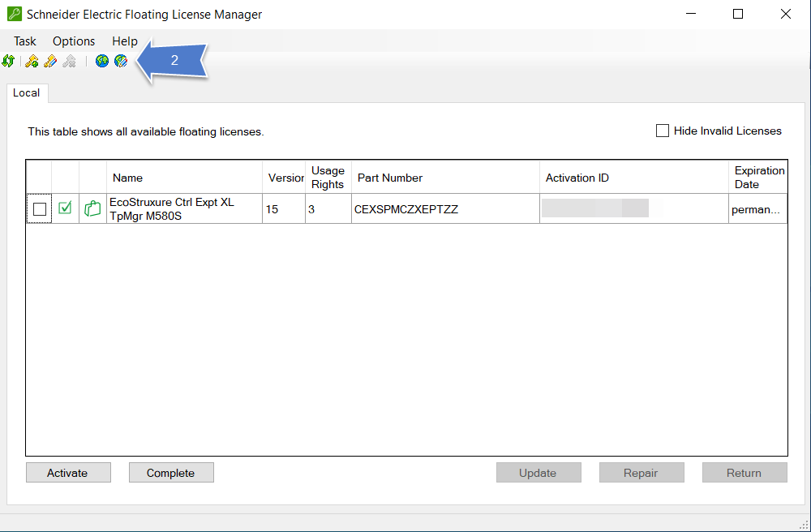Screen dimensions: 811x532
Task: Sort by the Name column header
Action: (185, 178)
